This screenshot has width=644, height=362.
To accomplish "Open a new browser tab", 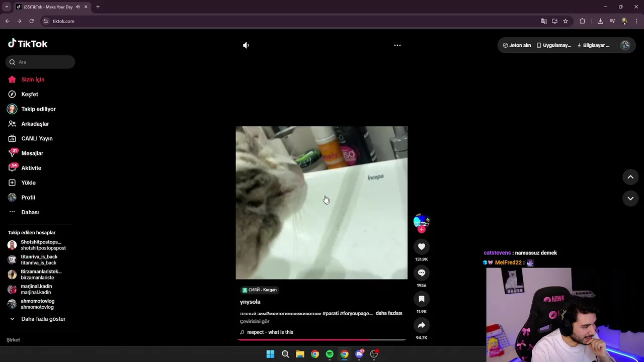I will [x=98, y=7].
